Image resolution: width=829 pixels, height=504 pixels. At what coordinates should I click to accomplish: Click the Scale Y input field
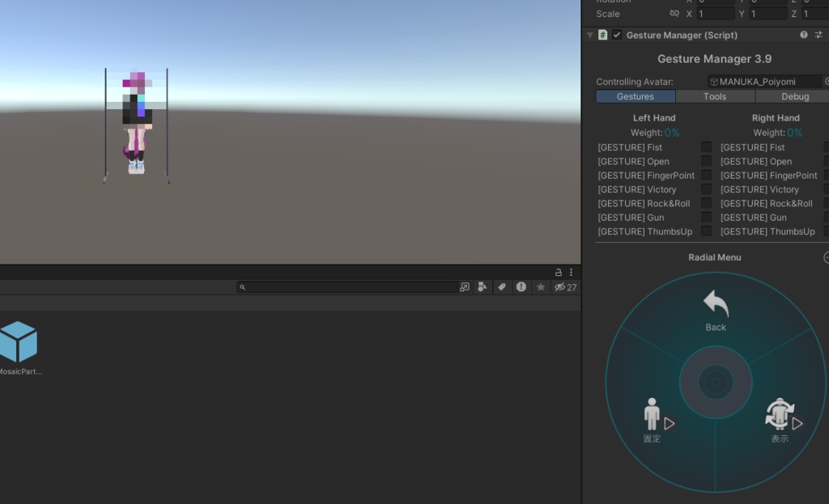tap(767, 14)
